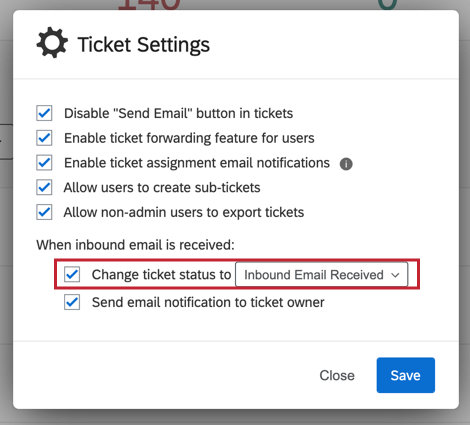Click the "Change ticket status to" label text
Screen dimensions: 470x425
coord(161,274)
